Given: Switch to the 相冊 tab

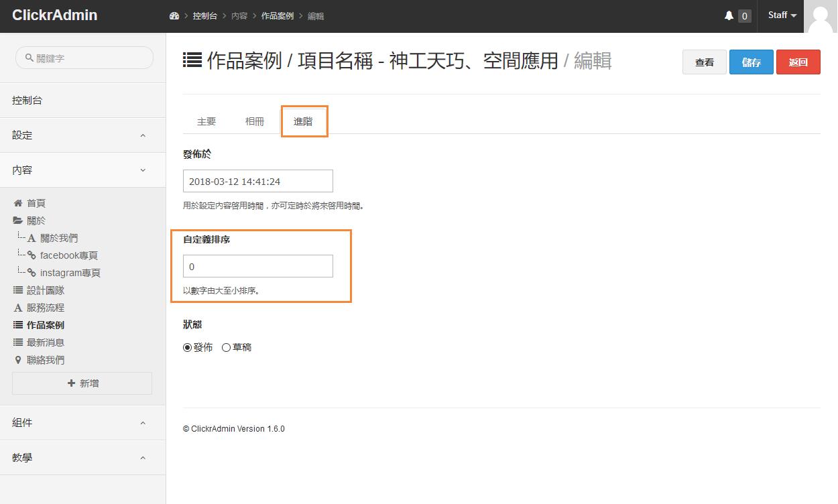Looking at the screenshot, I should (255, 121).
